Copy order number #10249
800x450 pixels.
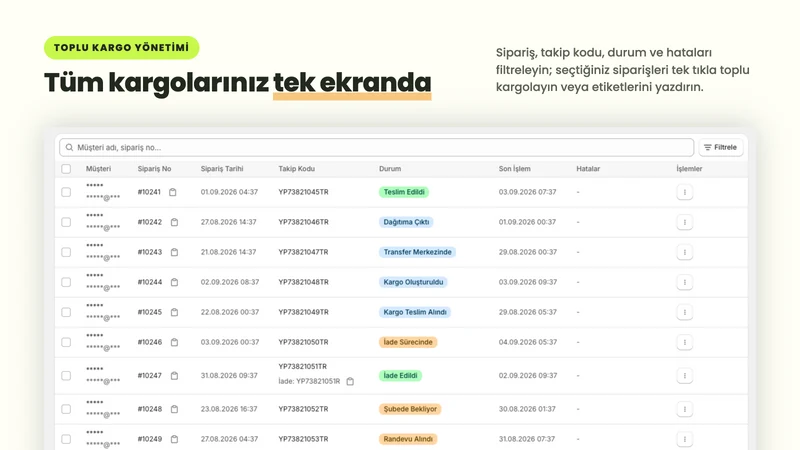coord(174,439)
